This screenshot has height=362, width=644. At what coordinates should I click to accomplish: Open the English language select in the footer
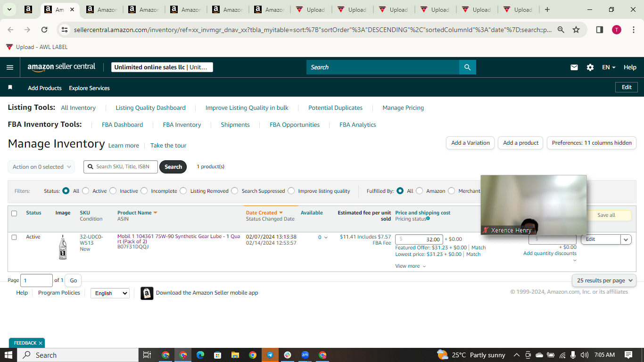pos(110,293)
